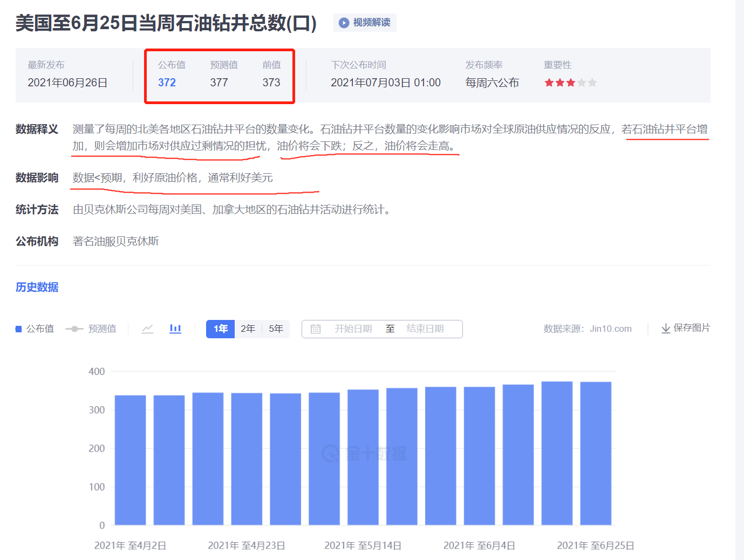Click the 重要性 label
744x560 pixels.
(x=558, y=65)
